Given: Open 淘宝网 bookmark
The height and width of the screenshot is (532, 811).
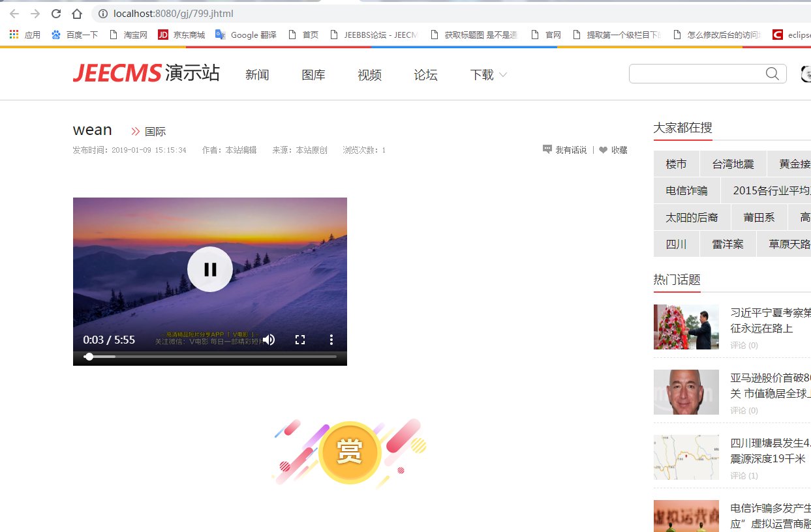Looking at the screenshot, I should coord(128,35).
